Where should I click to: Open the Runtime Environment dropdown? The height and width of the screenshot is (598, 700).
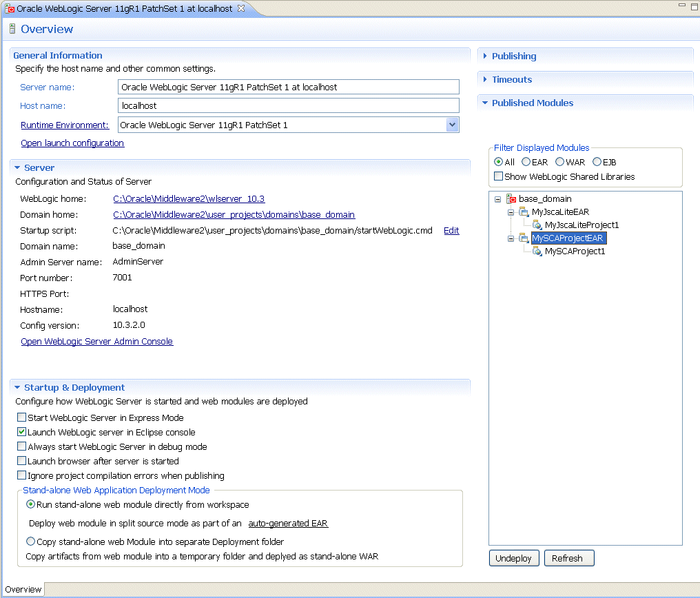452,125
